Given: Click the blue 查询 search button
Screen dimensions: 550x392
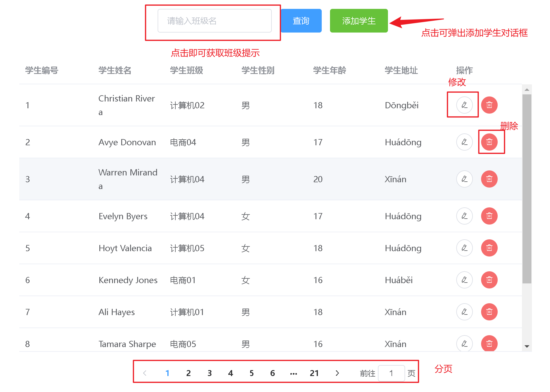Looking at the screenshot, I should [301, 21].
